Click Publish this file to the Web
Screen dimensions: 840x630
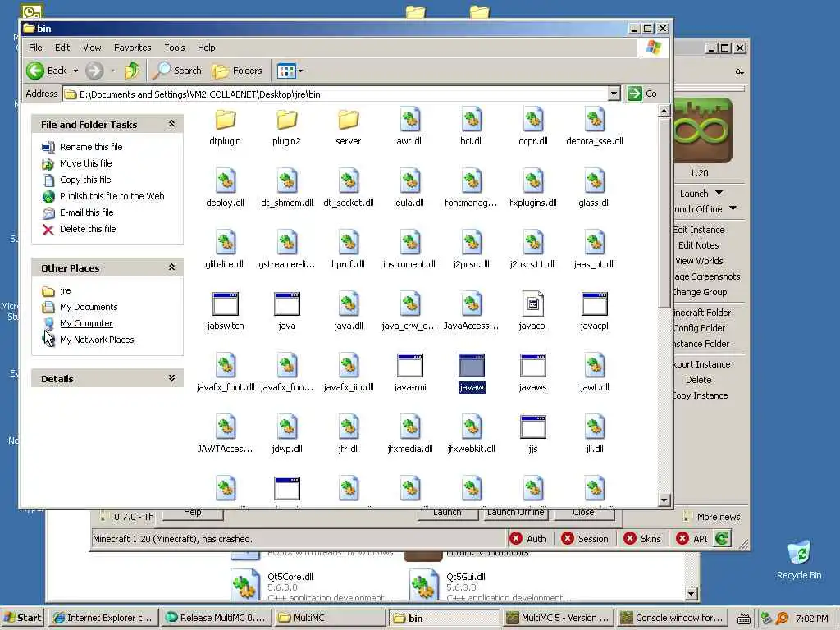pos(112,196)
